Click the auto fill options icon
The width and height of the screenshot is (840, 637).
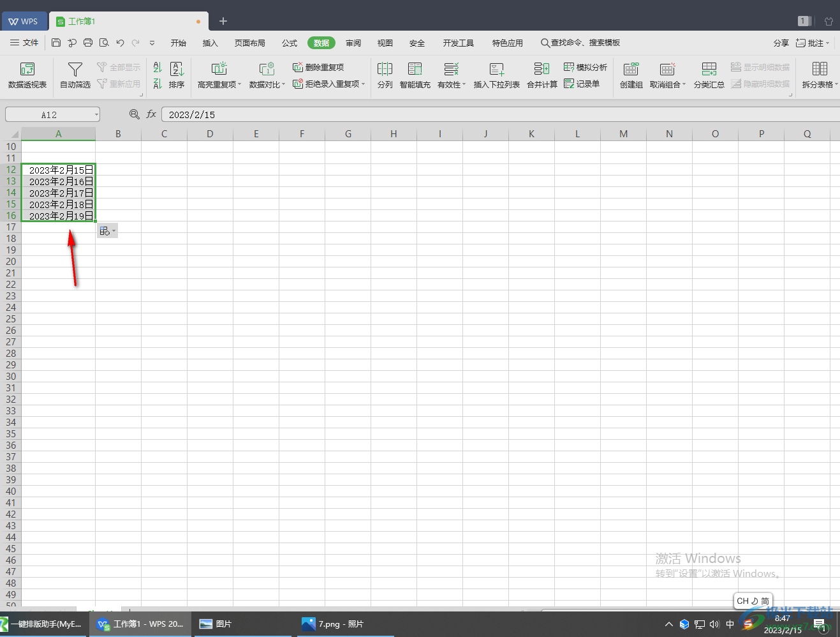[107, 231]
